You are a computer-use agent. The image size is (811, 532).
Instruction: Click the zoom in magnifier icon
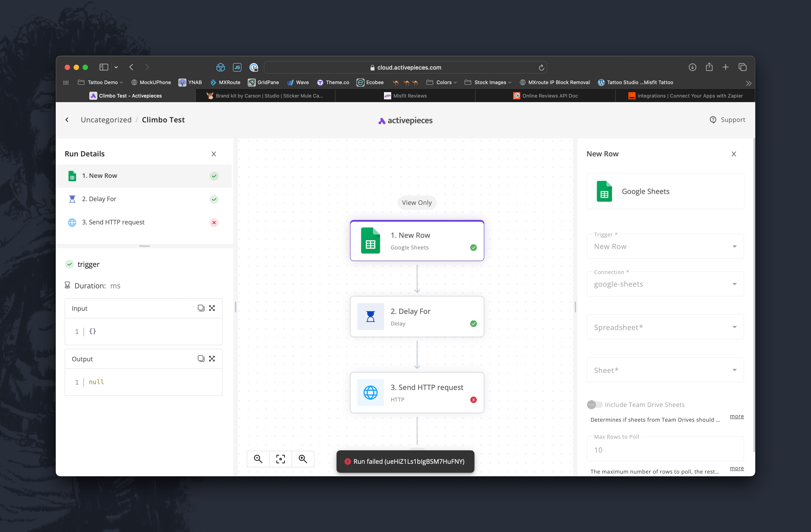303,459
